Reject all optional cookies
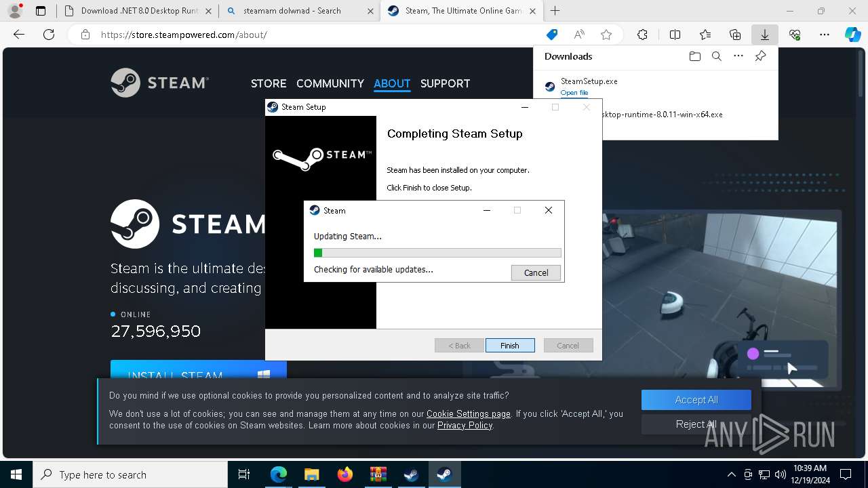868x488 pixels. [696, 424]
